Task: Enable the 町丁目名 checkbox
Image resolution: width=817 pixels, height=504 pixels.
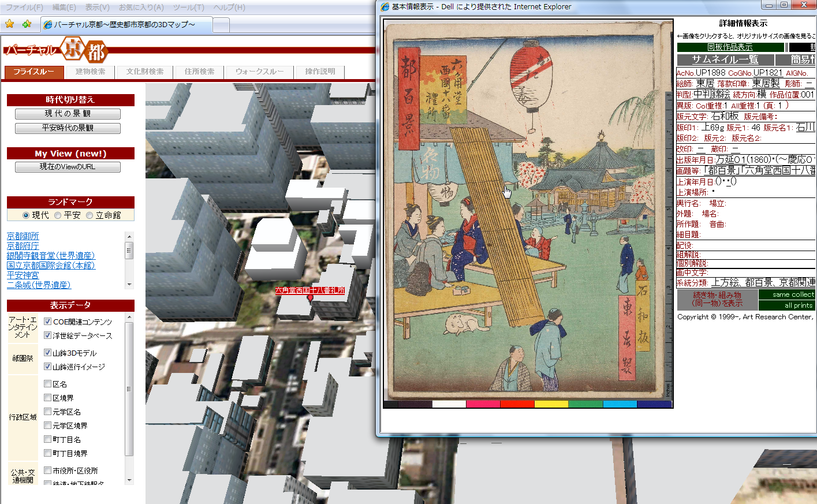Action: [48, 439]
